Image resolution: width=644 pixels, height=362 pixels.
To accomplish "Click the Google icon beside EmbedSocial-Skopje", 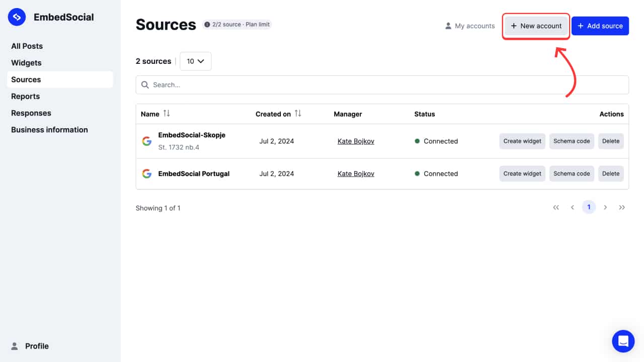I will click(x=146, y=141).
